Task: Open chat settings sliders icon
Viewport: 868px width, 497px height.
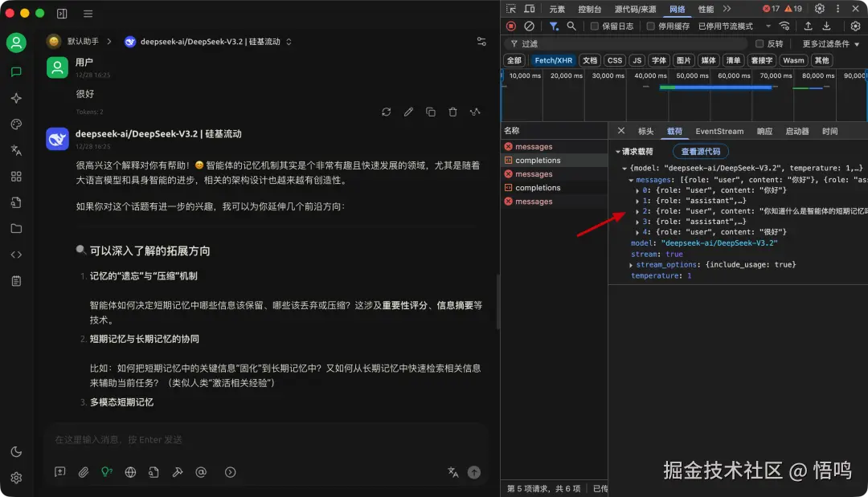Action: click(481, 42)
